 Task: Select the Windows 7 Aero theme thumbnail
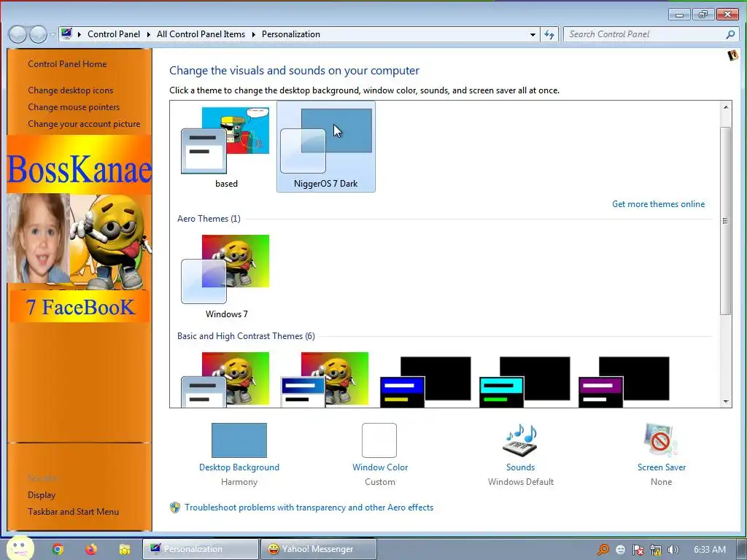click(x=226, y=276)
